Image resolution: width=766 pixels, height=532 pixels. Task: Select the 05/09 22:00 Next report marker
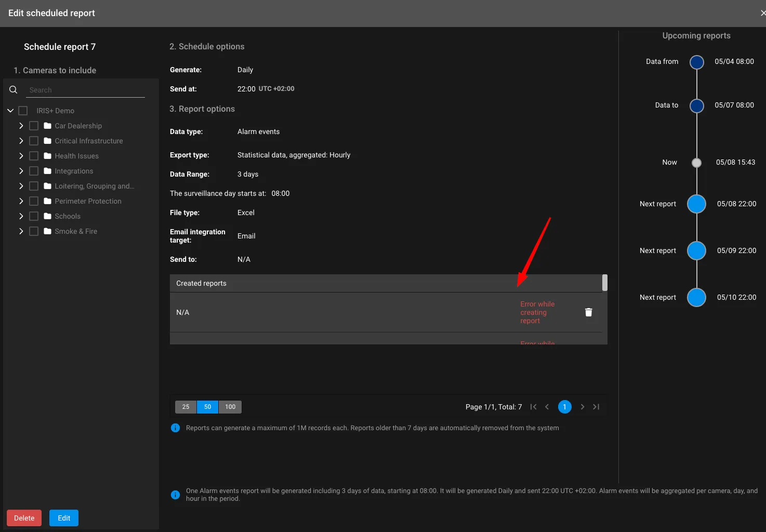696,250
